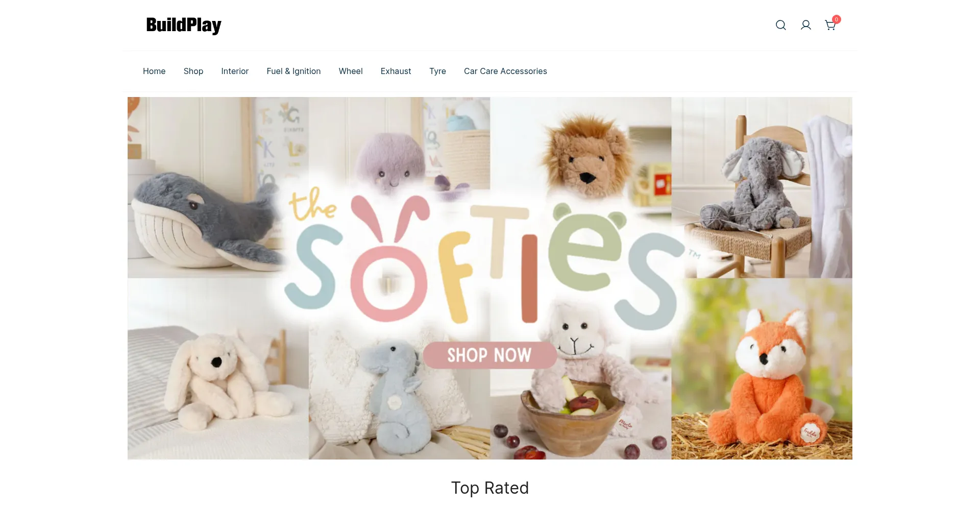This screenshot has height=507, width=980.
Task: Click the Top Rated heading
Action: click(x=490, y=488)
